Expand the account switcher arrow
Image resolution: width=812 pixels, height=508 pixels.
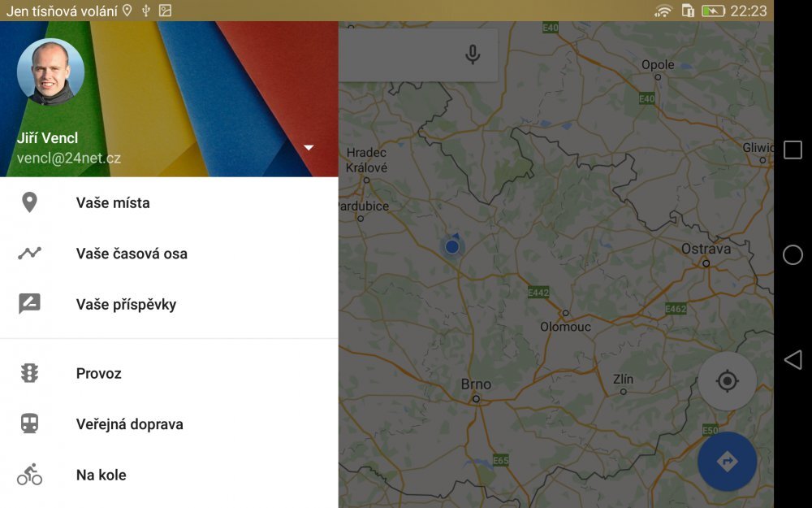pos(309,147)
